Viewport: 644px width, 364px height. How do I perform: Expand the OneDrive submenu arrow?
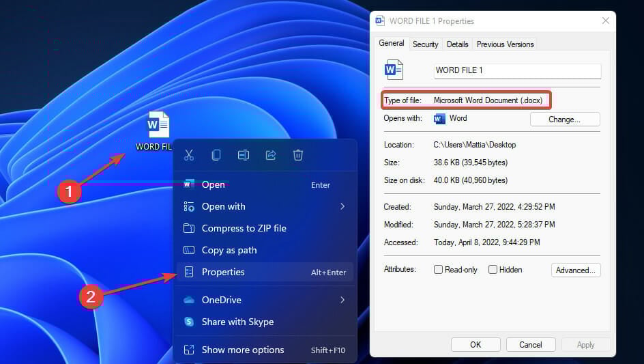pyautogui.click(x=342, y=300)
